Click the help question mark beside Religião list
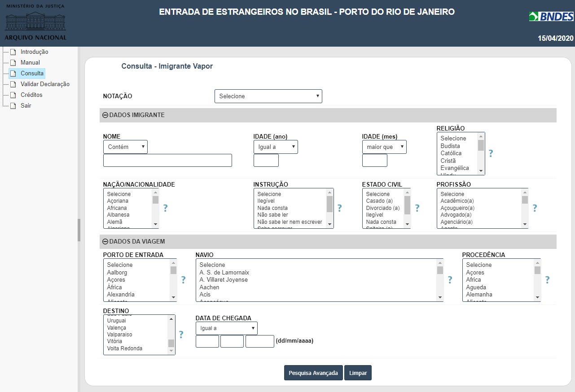 [x=491, y=153]
